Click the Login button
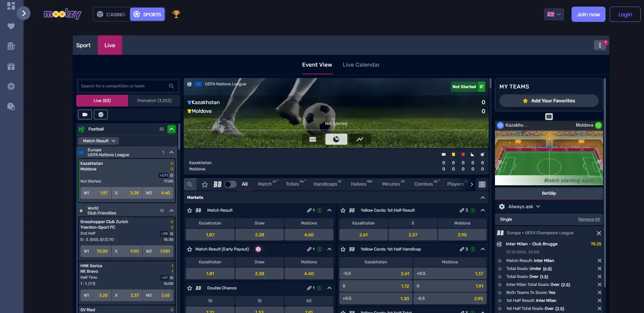644x313 pixels. (625, 14)
